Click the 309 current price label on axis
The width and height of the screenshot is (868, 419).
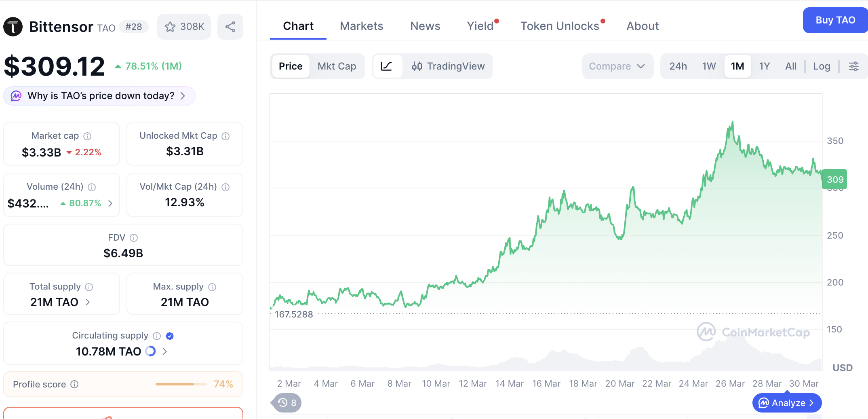point(835,180)
